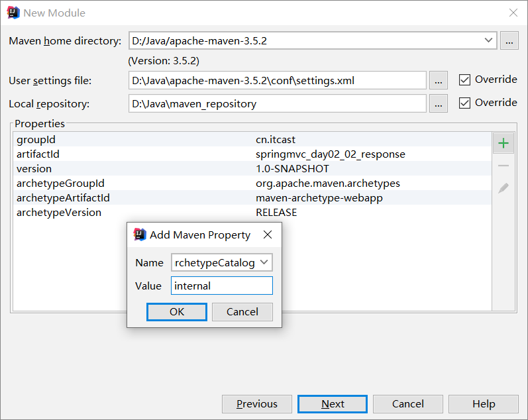Click the value springmvc_day02_02_response
528x420 pixels.
click(331, 154)
